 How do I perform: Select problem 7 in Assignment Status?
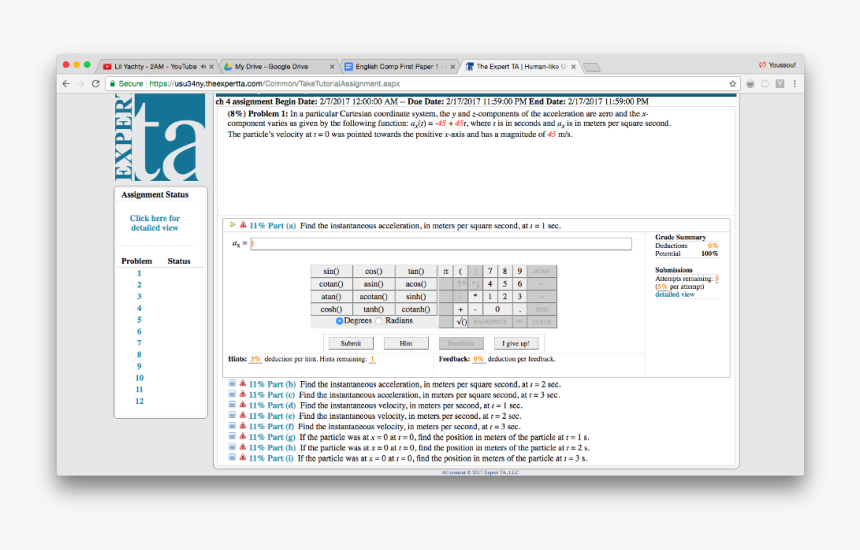point(139,343)
